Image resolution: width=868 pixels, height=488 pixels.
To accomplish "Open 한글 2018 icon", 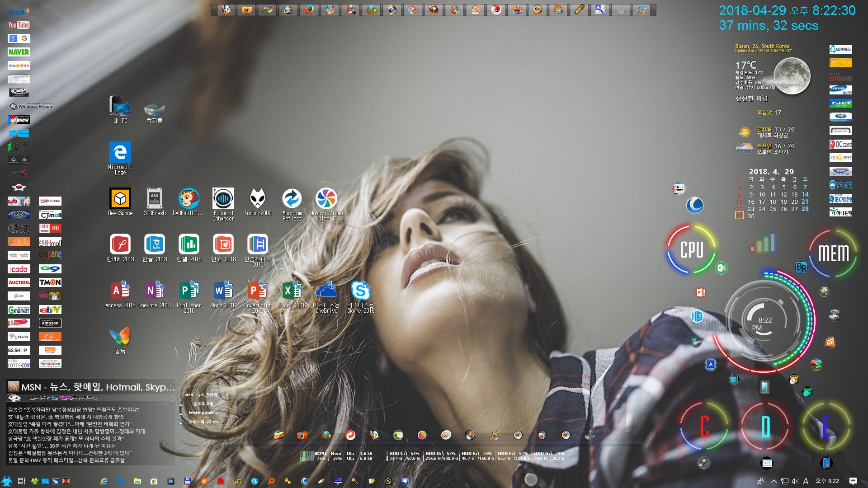I will (x=155, y=248).
